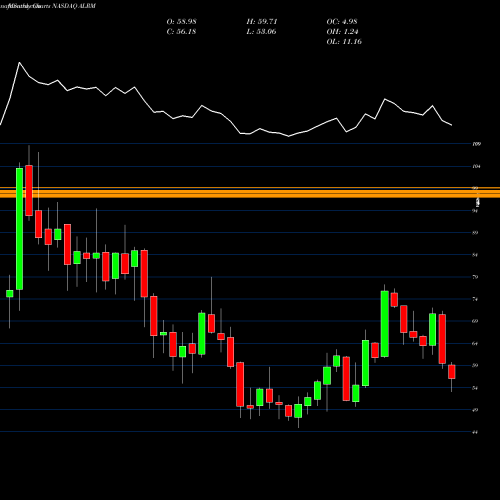Click the last red candlestick on the right

coord(452,372)
